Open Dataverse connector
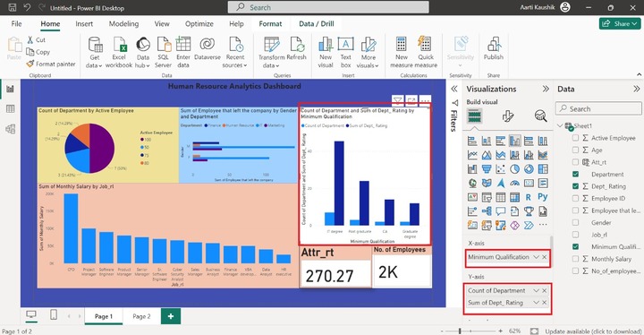 207,49
